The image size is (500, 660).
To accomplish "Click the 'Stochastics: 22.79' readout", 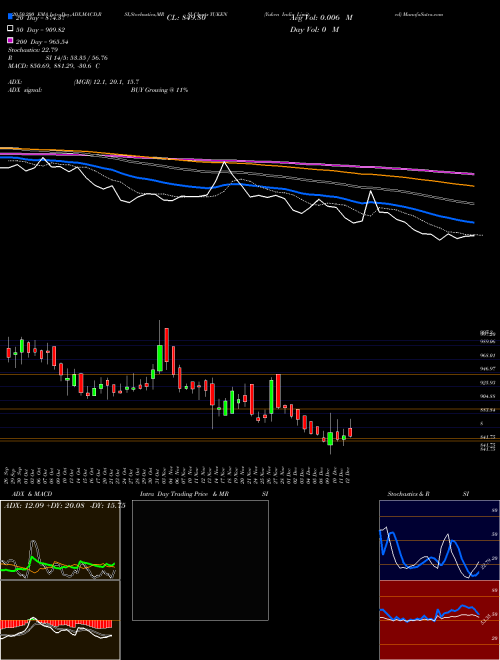I will [x=33, y=50].
